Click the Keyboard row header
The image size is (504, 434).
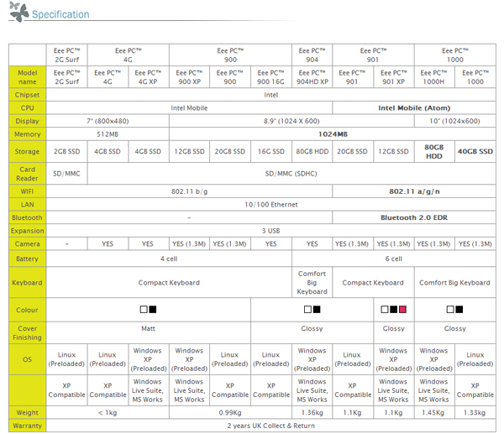point(28,283)
